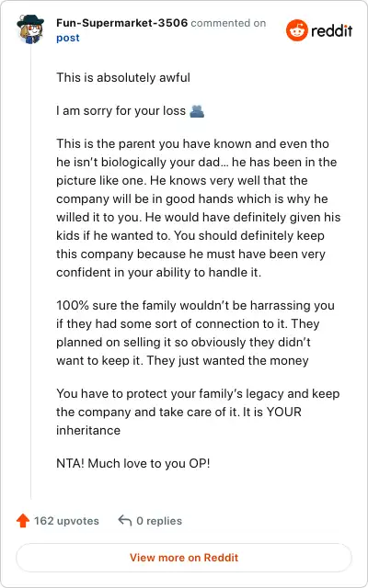Screen dimensions: 368x588
Task: Click the 162 upvotes count
Action: click(x=66, y=521)
